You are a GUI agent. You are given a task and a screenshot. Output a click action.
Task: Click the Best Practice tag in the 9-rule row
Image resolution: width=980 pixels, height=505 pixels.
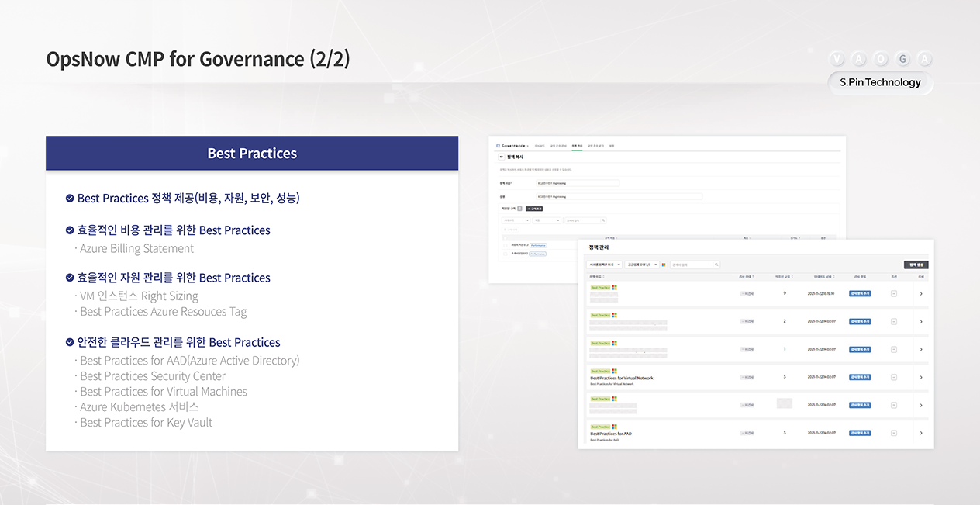click(600, 288)
